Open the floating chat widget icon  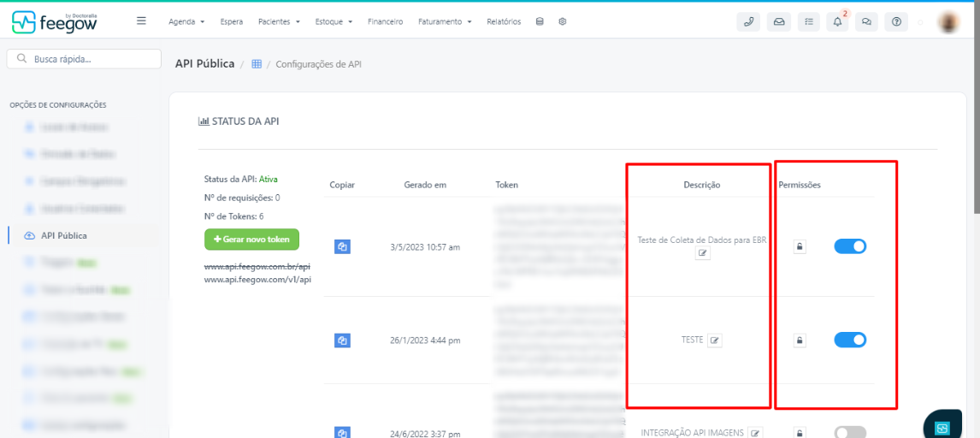(942, 428)
